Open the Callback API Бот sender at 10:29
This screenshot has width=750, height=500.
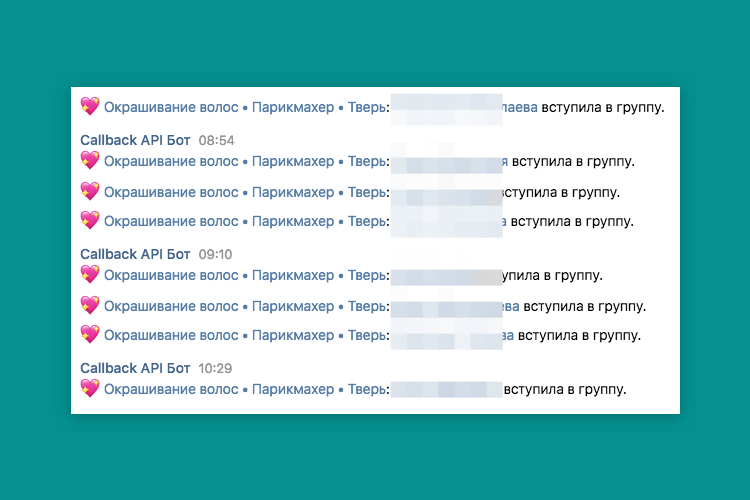click(x=135, y=368)
